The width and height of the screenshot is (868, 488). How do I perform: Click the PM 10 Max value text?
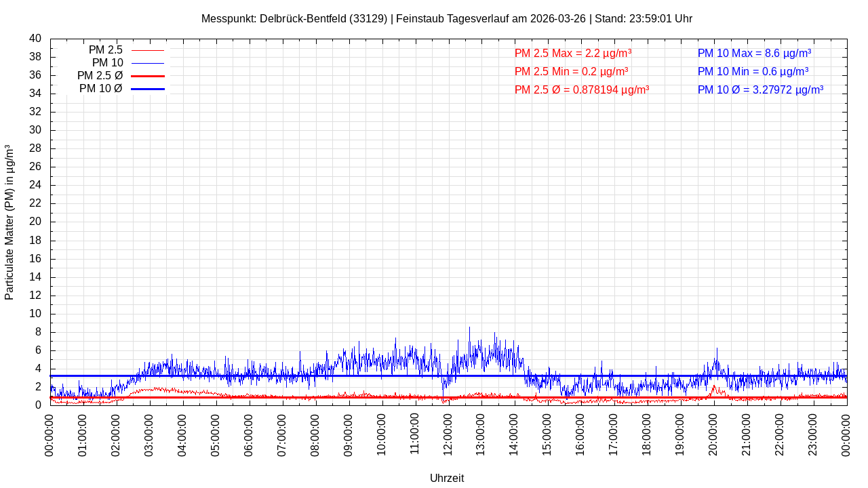point(754,53)
